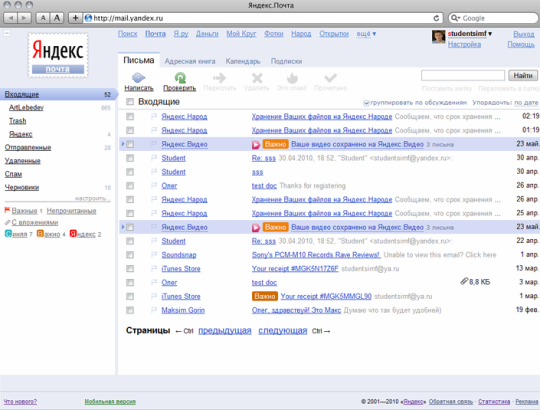Click the Переслать forward arrow icon
Viewport: 540px width, 410px height.
click(x=219, y=78)
